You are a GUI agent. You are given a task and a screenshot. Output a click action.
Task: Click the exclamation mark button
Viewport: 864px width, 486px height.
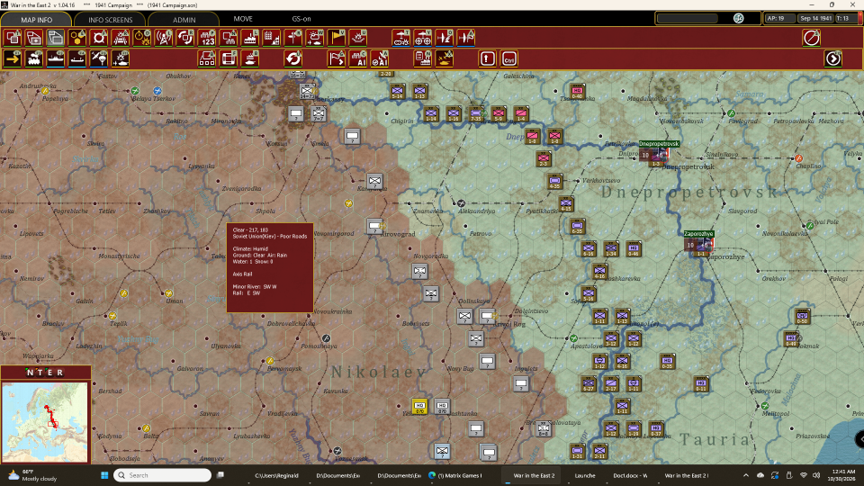pyautogui.click(x=488, y=58)
